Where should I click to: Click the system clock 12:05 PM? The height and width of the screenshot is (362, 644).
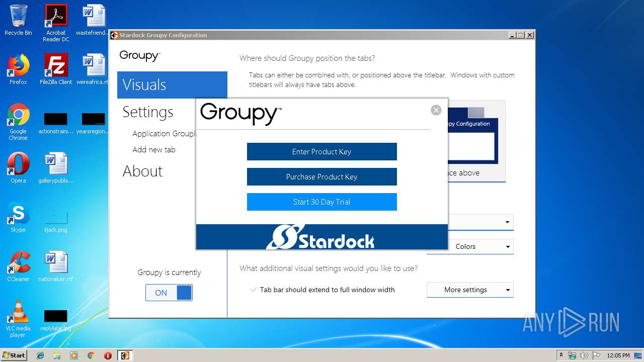pos(618,355)
